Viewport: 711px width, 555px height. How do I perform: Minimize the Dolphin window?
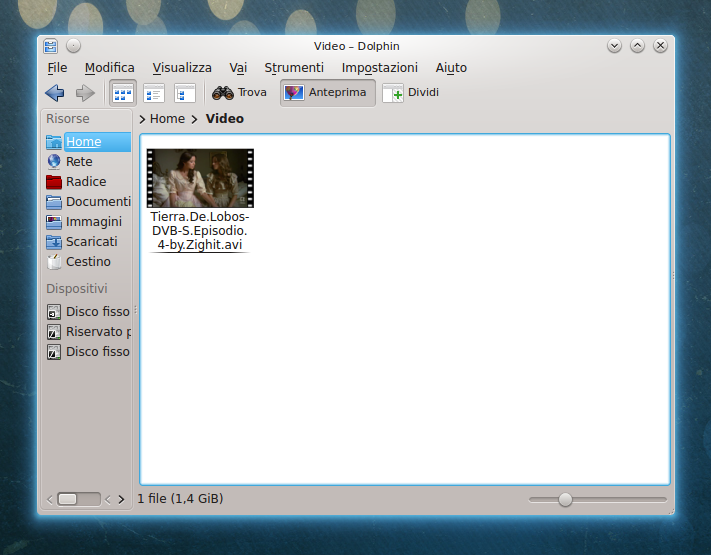pyautogui.click(x=614, y=46)
